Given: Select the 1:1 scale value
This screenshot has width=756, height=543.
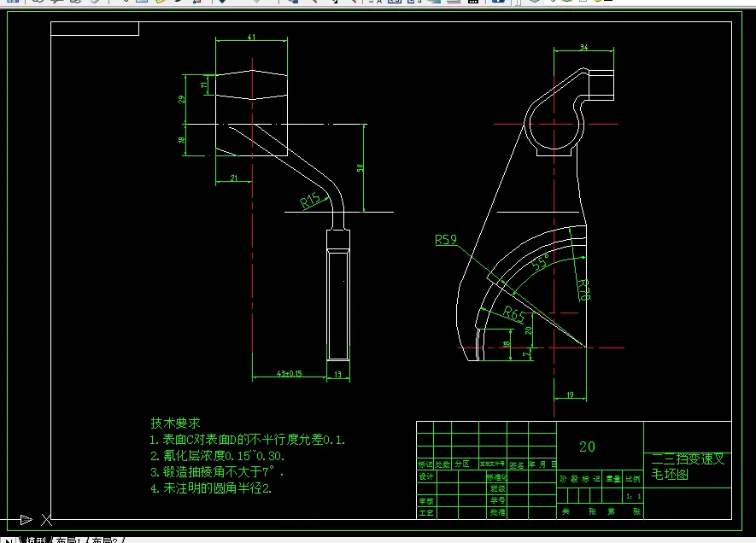Looking at the screenshot, I should point(634,496).
